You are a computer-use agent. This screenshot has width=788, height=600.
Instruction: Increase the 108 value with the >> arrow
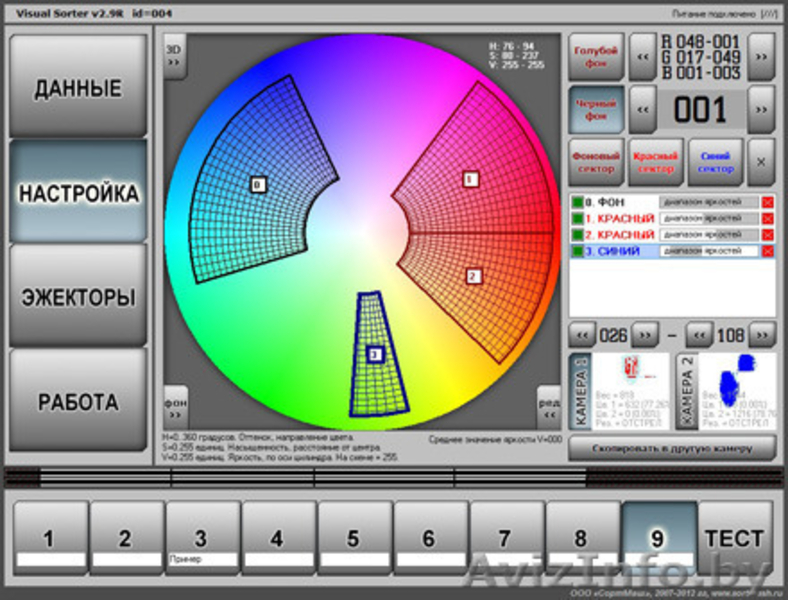(762, 333)
